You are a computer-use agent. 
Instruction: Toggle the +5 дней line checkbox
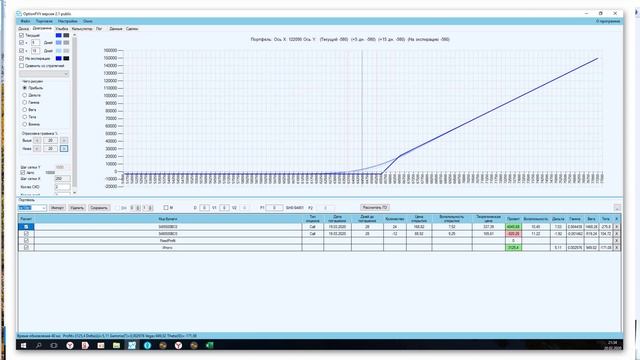[x=22, y=42]
